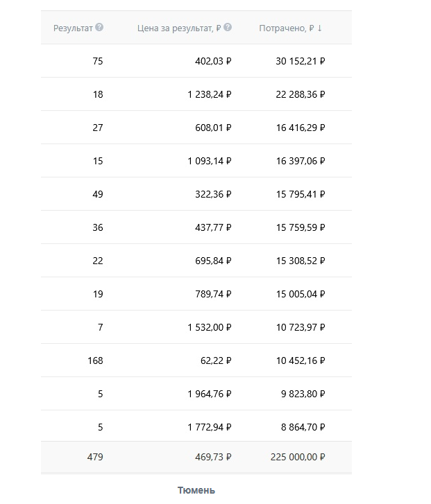
Task: Select the result cell showing 75
Action: pos(97,61)
